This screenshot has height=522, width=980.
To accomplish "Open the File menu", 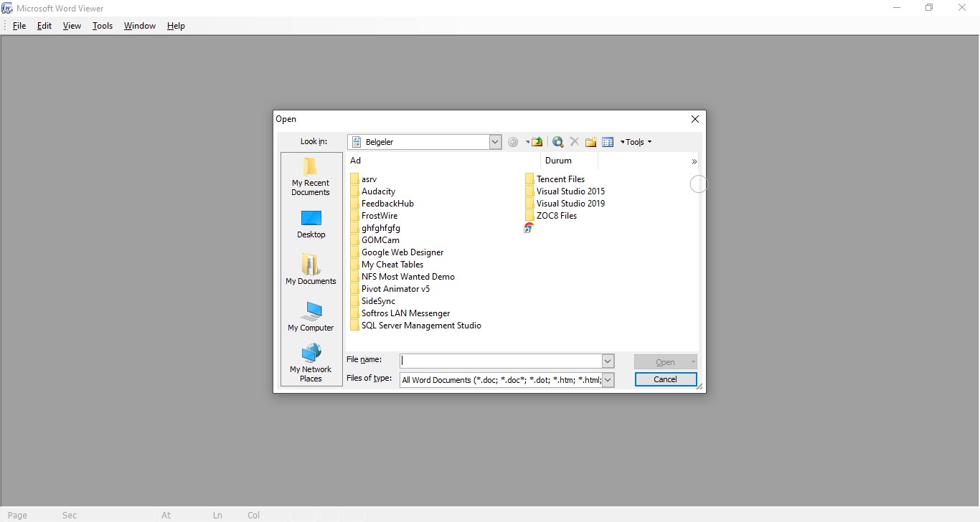I will click(x=19, y=26).
